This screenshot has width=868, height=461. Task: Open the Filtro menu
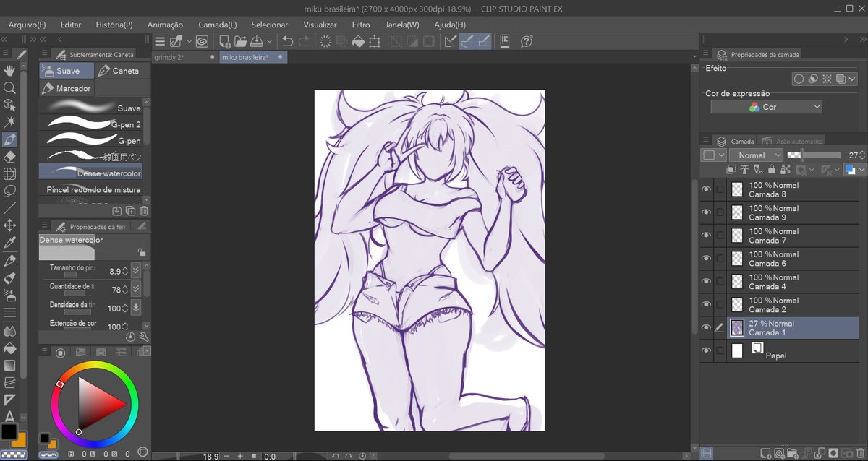[x=360, y=25]
